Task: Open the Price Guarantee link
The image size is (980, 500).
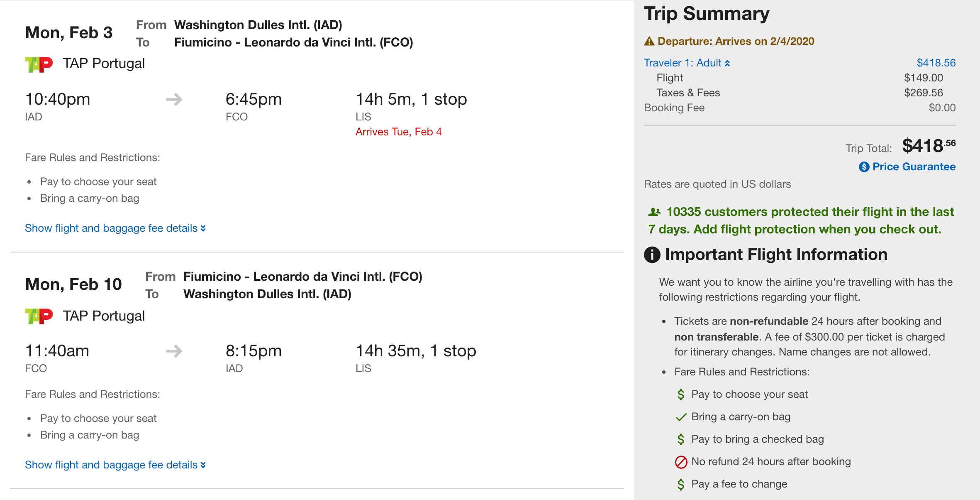Action: [914, 167]
